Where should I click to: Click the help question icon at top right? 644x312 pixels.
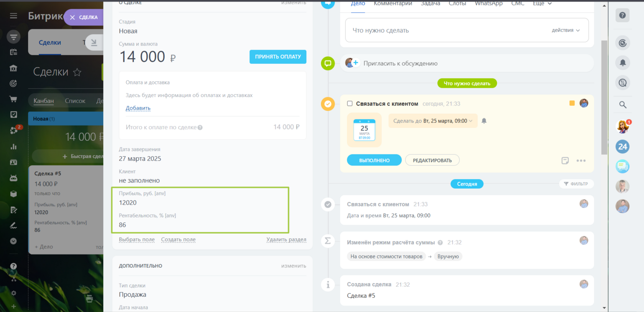(623, 15)
